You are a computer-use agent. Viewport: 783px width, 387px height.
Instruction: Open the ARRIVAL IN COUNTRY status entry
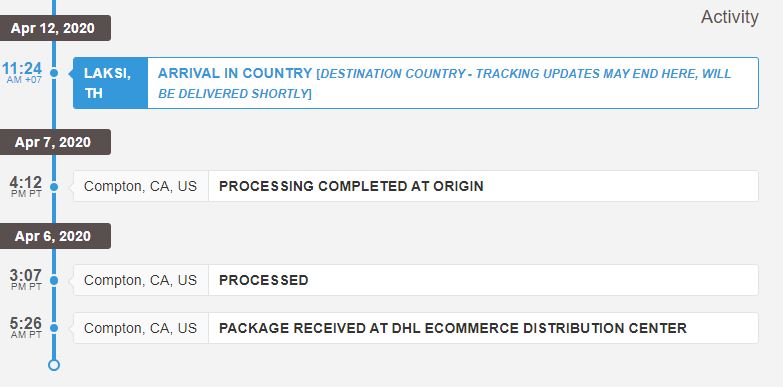click(x=453, y=83)
